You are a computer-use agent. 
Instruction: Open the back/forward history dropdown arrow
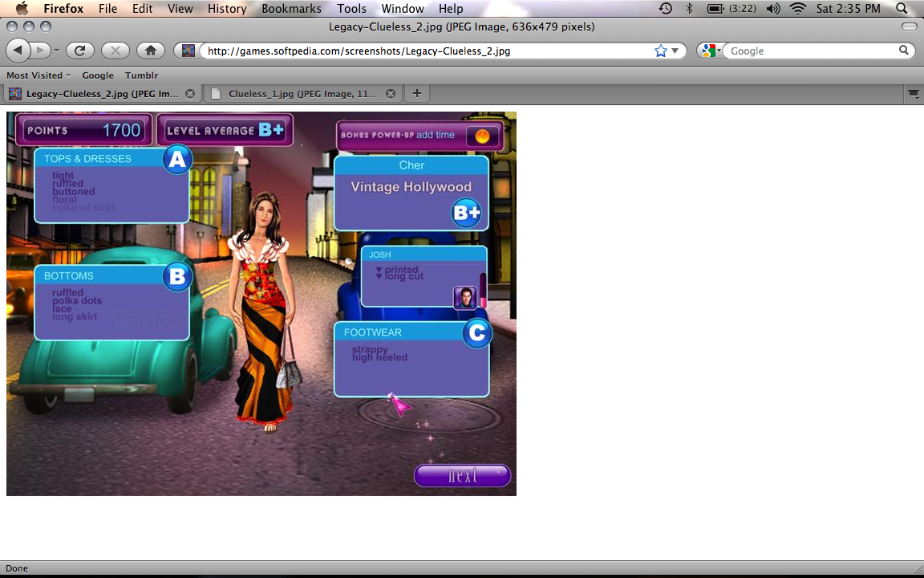tap(57, 51)
